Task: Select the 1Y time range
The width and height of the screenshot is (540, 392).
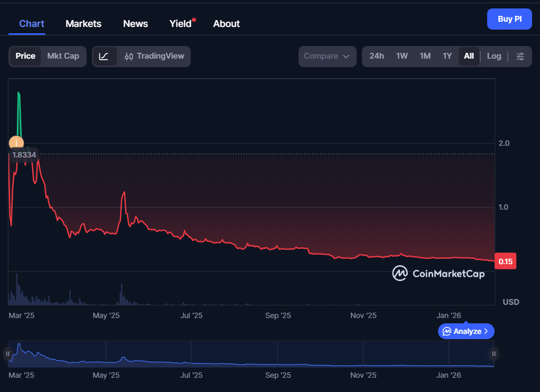Action: tap(447, 55)
